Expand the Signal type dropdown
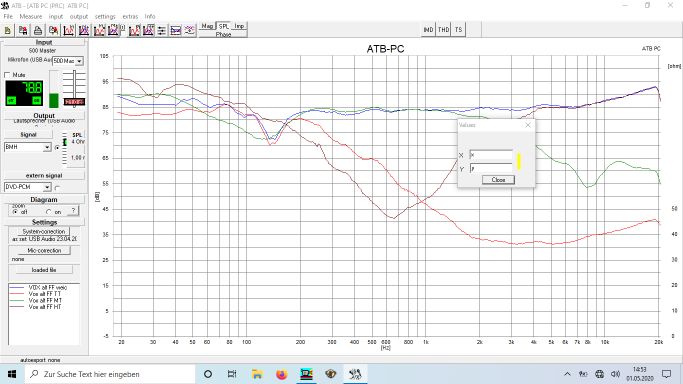This screenshot has width=683, height=384. (28, 147)
